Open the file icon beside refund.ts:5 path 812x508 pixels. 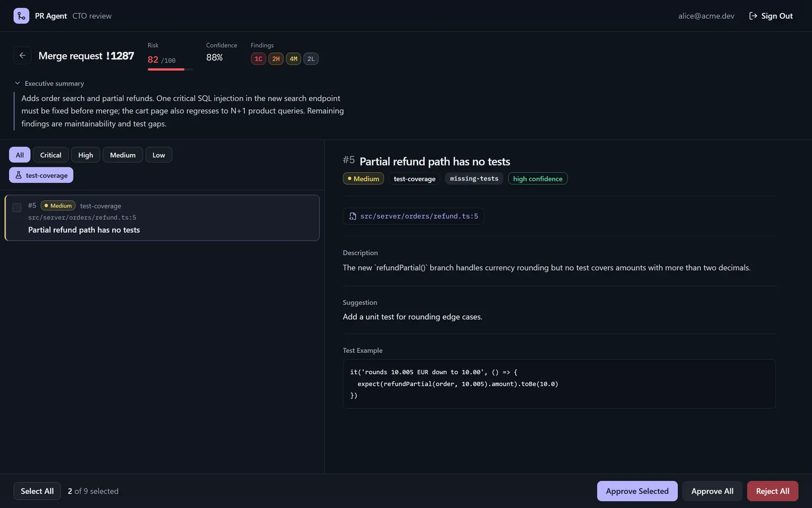(x=353, y=216)
